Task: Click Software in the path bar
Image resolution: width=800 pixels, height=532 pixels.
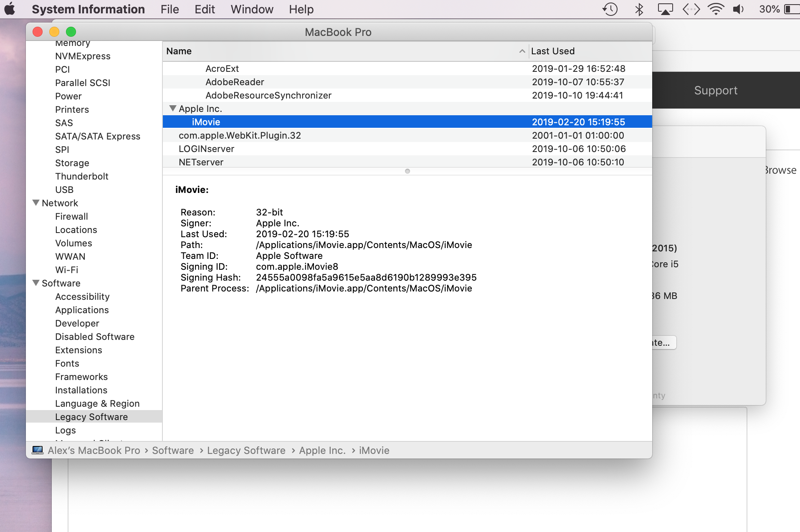Action: (x=173, y=450)
